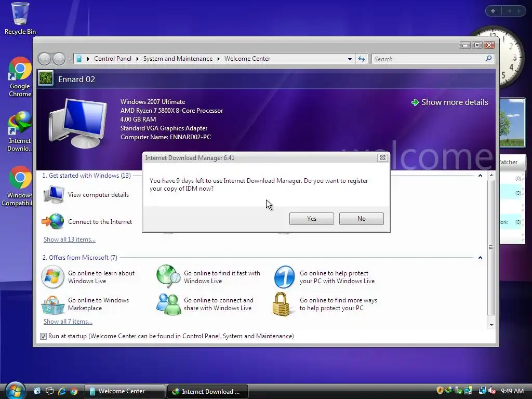This screenshot has width=532, height=399.
Task: Click the Connect to the Internet globe icon
Action: [x=54, y=221]
